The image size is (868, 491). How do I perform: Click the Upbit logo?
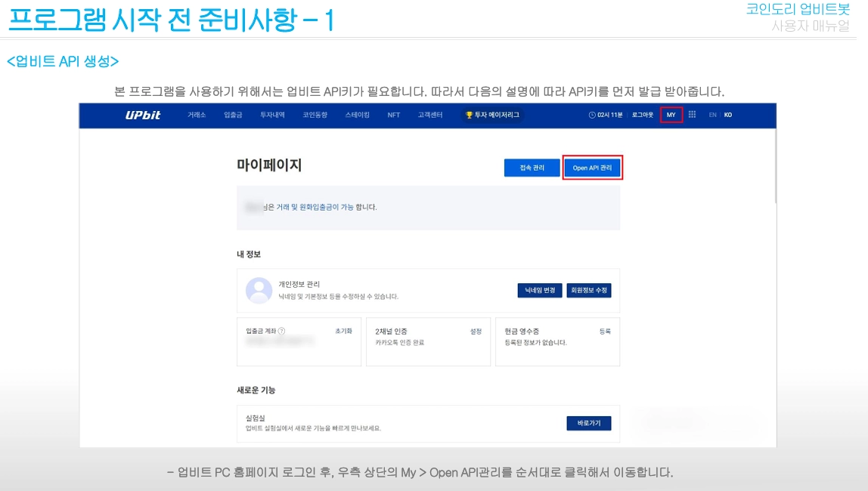point(143,115)
